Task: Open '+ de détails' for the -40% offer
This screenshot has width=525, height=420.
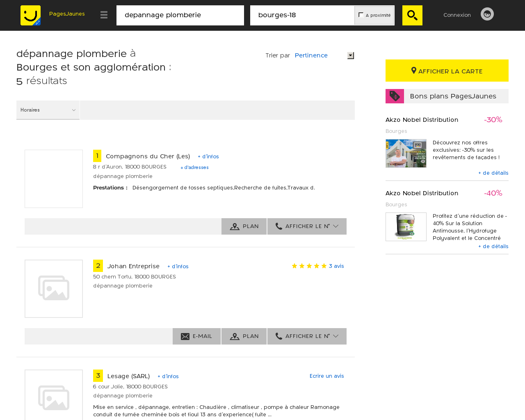Action: (x=493, y=247)
